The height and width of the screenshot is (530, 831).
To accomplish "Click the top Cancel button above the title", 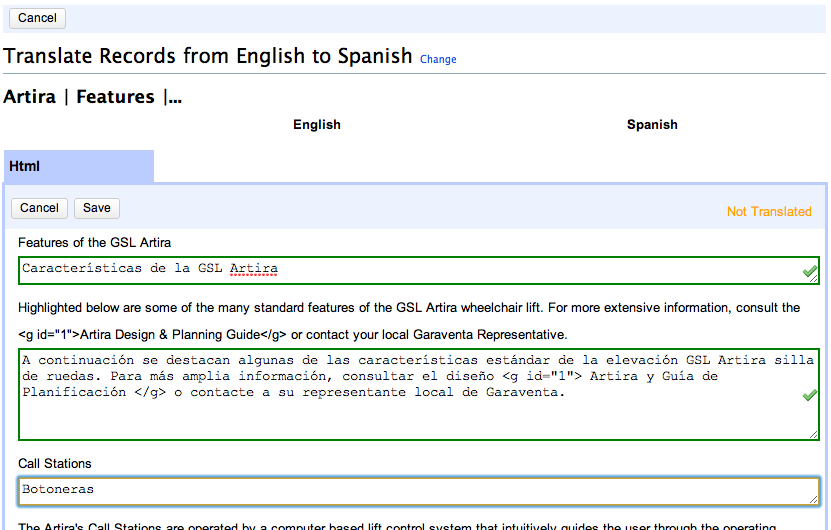I will coord(37,18).
